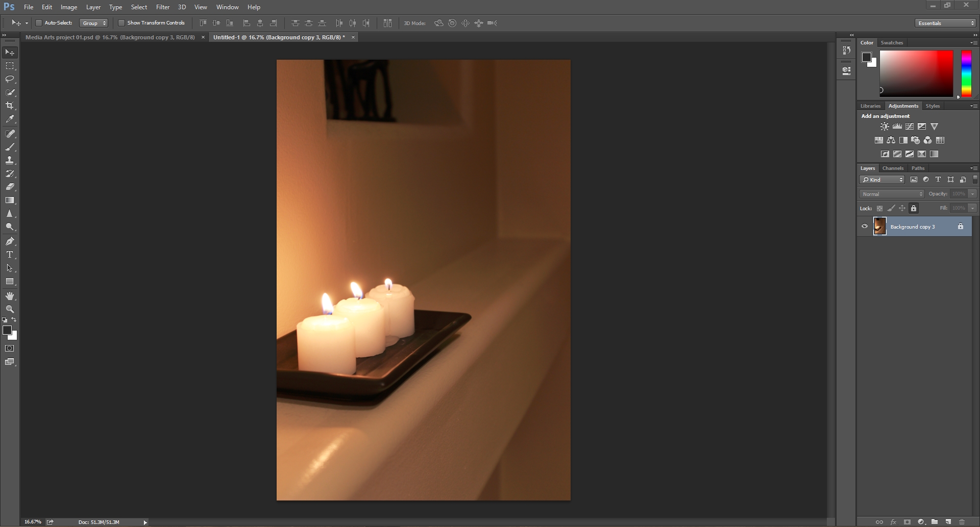The image size is (980, 527).
Task: Toggle Quick Mask mode
Action: [10, 348]
